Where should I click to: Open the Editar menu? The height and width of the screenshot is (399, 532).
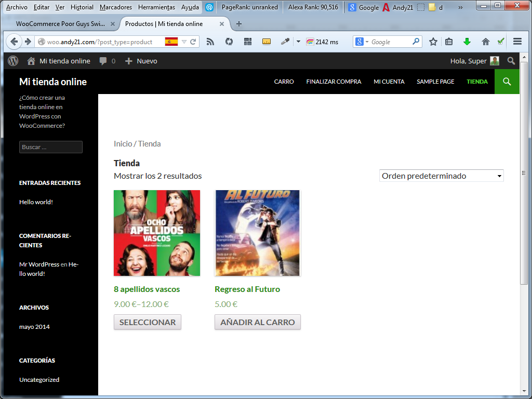click(42, 7)
